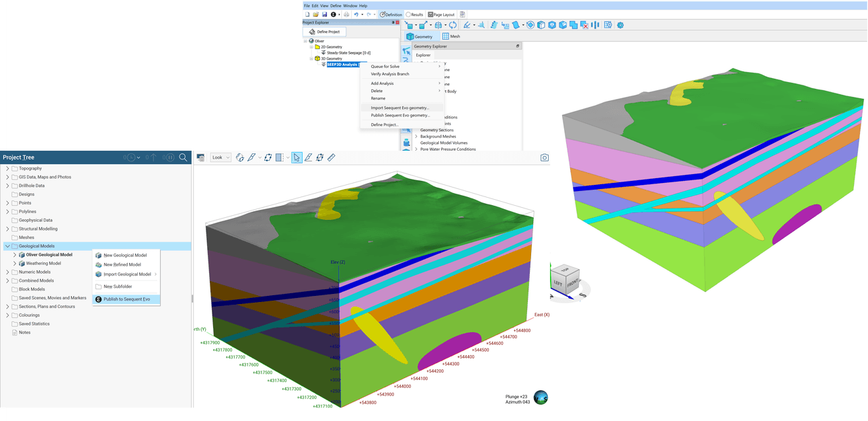Select the Results radio toggle
Image resolution: width=868 pixels, height=421 pixels.
coord(414,14)
